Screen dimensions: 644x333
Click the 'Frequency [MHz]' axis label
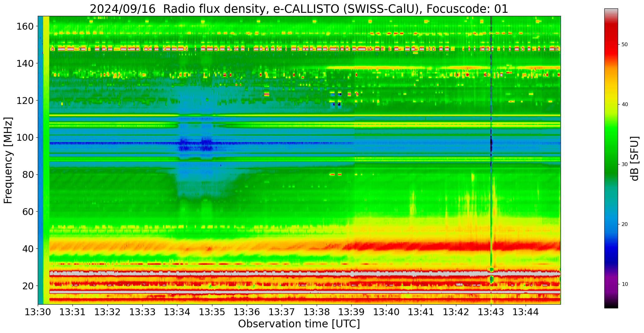(8, 160)
